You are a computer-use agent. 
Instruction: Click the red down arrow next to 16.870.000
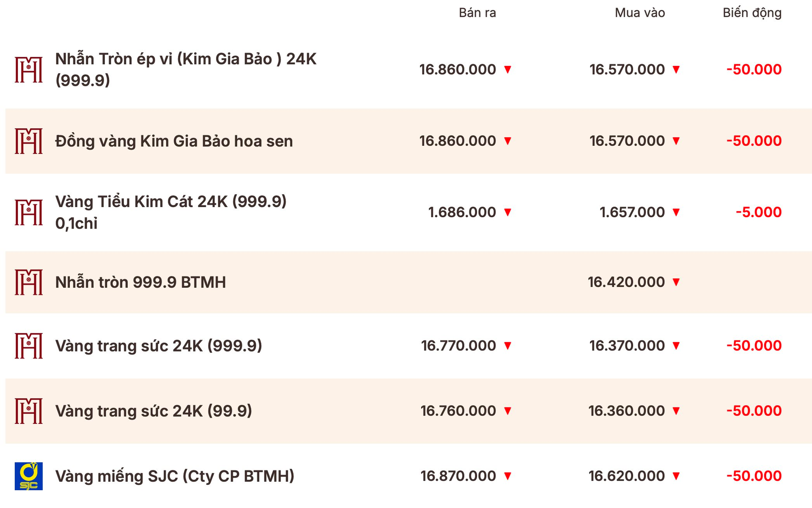[x=508, y=476]
